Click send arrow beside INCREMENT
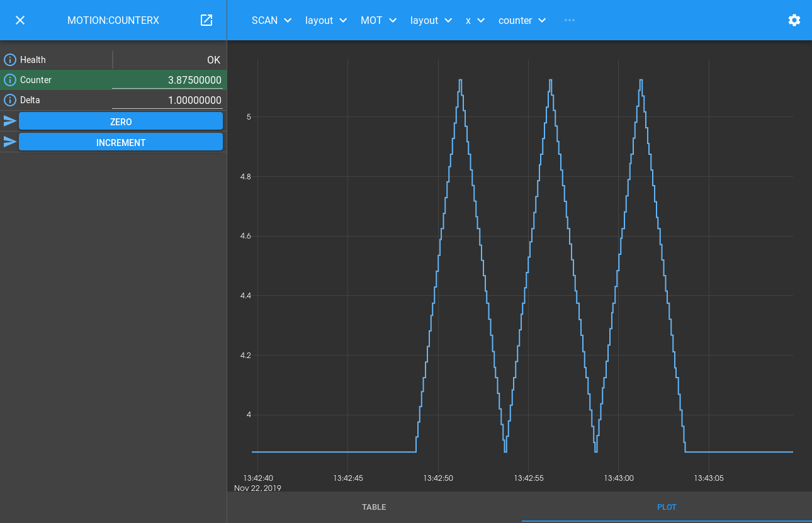The height and width of the screenshot is (523, 812). [10, 142]
